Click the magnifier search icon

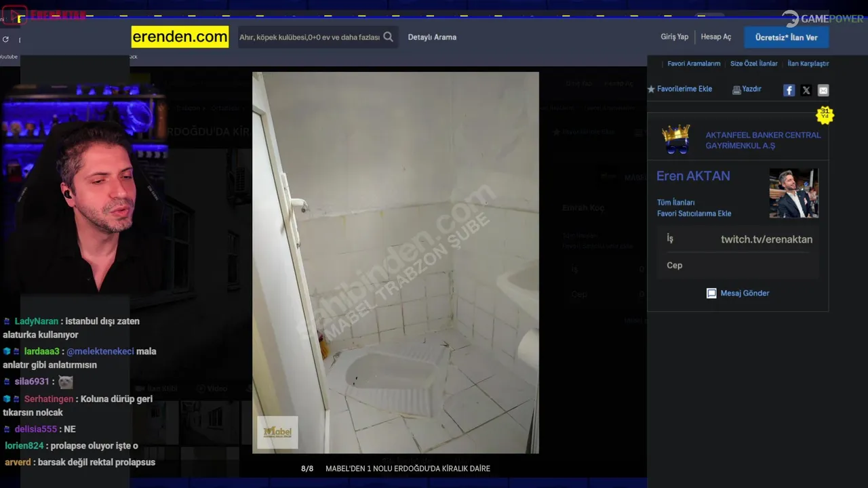tap(389, 37)
